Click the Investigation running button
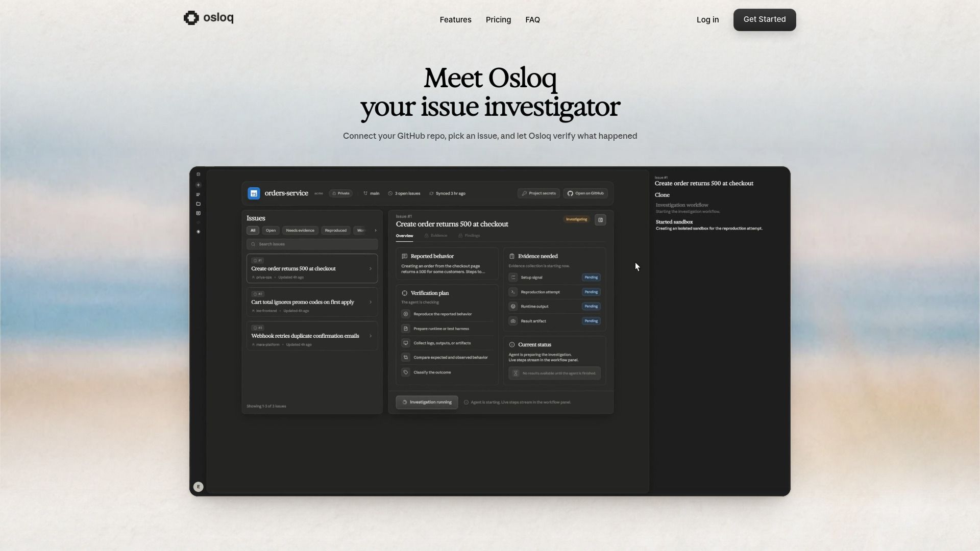Image resolution: width=980 pixels, height=551 pixels. tap(427, 402)
